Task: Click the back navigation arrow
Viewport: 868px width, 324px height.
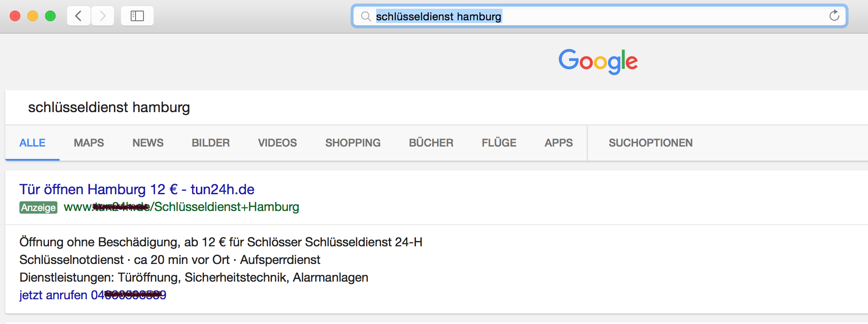Action: (78, 15)
